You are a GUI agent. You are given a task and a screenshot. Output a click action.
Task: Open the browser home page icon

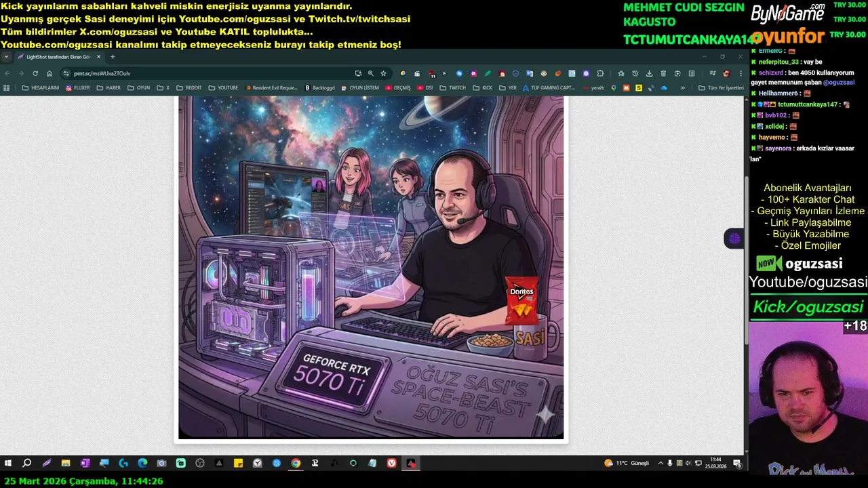(50, 73)
